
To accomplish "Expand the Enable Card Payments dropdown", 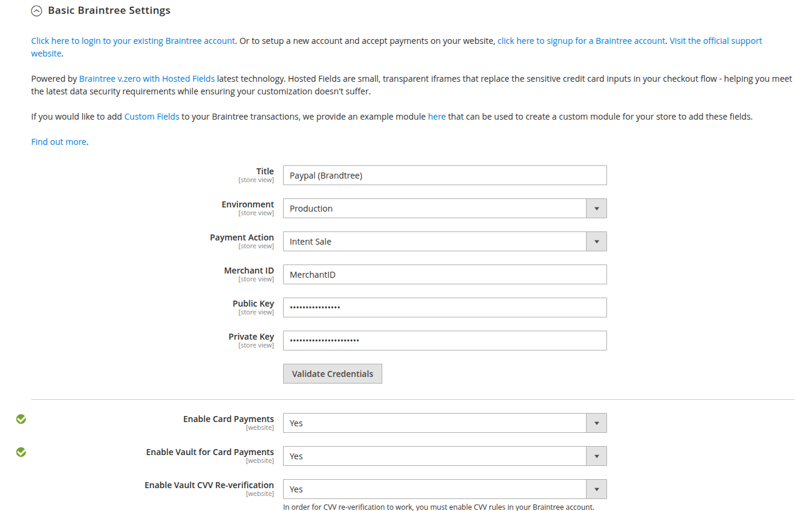I will click(444, 423).
